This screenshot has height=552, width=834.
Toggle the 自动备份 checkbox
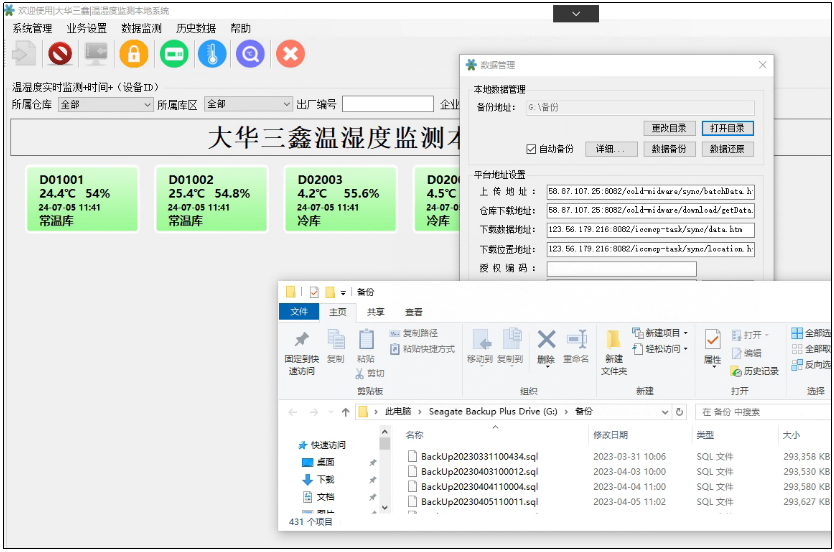click(x=531, y=149)
